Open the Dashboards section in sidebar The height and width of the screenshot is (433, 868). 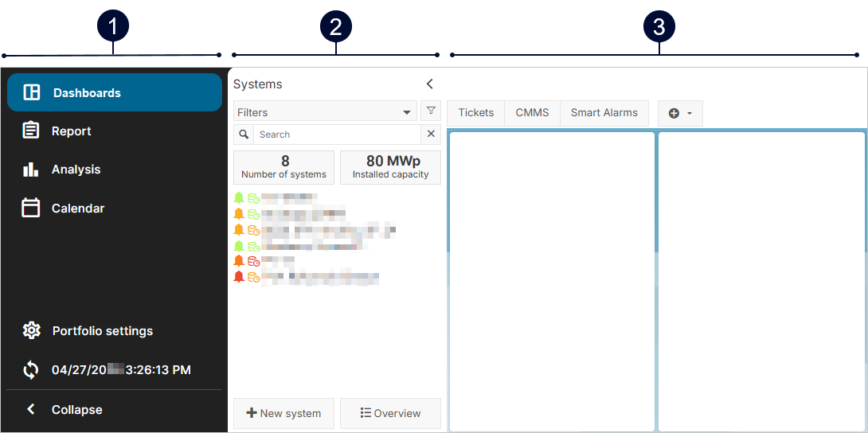coord(115,92)
